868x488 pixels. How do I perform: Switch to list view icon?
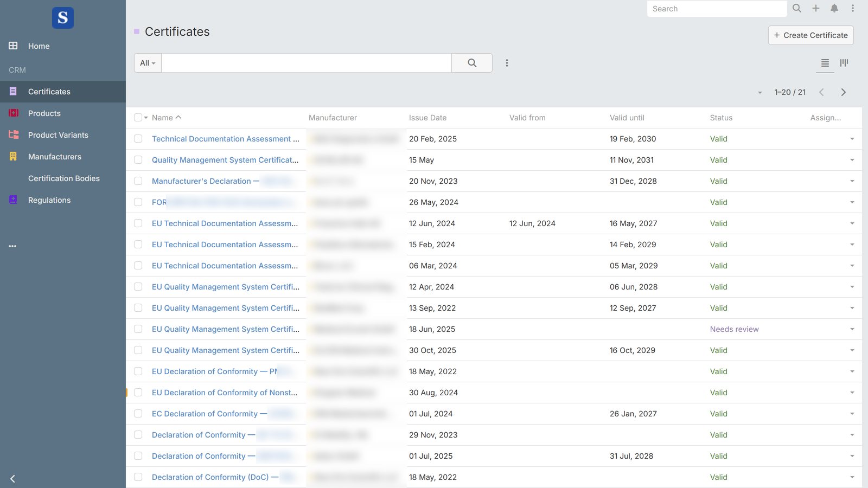(825, 63)
